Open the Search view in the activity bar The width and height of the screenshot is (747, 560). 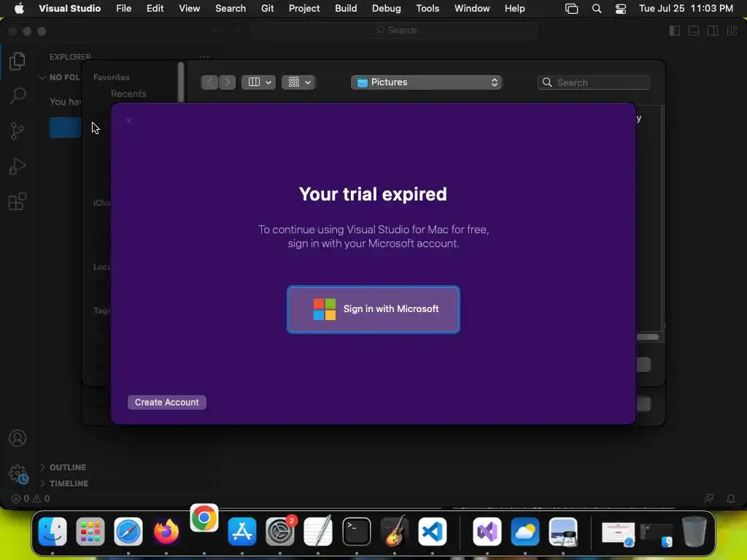(x=18, y=96)
